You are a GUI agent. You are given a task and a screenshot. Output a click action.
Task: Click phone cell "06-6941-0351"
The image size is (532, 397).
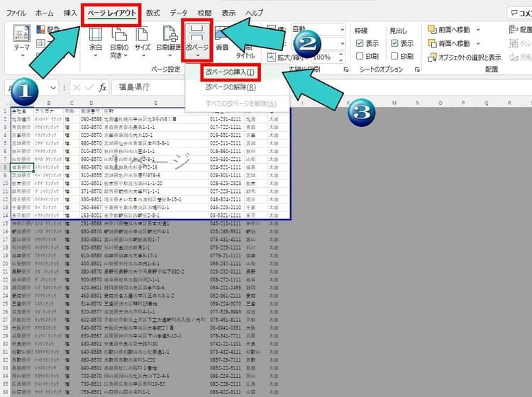(x=226, y=328)
